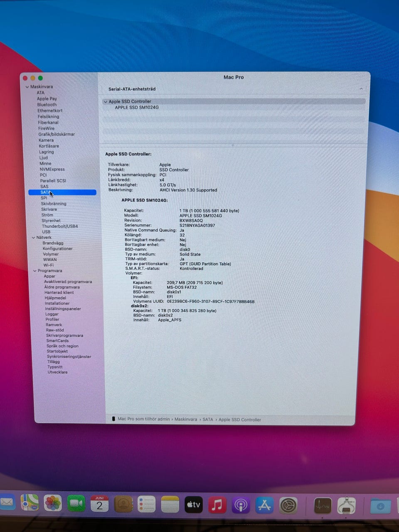Select Thunderbolt/USB4 in the sidebar

point(60,226)
